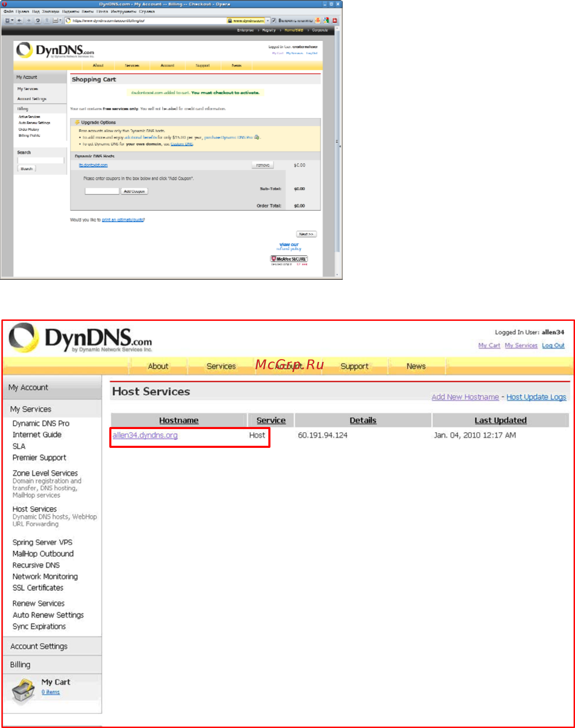This screenshot has height=728, width=575.
Task: Reload the page in Opera toolbar
Action: (x=38, y=21)
